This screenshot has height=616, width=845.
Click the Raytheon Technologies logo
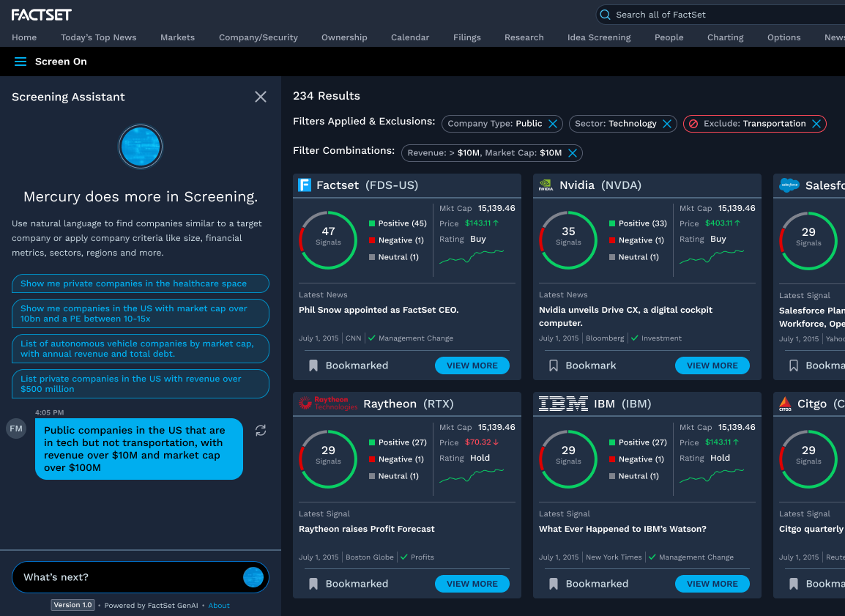327,403
